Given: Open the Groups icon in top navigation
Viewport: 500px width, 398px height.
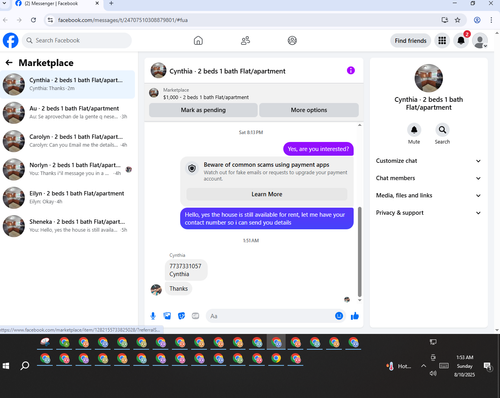Looking at the screenshot, I should click(x=292, y=41).
